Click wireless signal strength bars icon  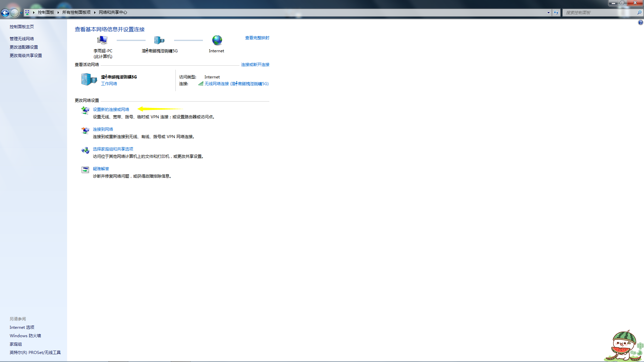pos(201,84)
